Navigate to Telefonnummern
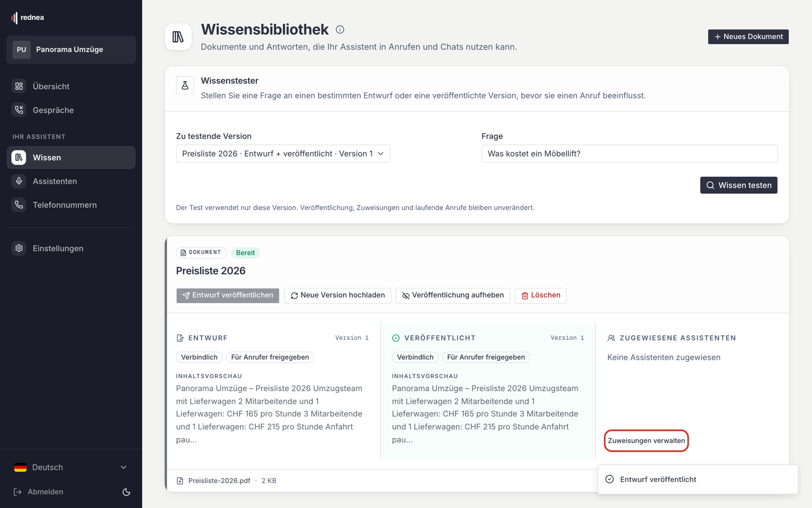This screenshot has height=508, width=812. pos(71,205)
